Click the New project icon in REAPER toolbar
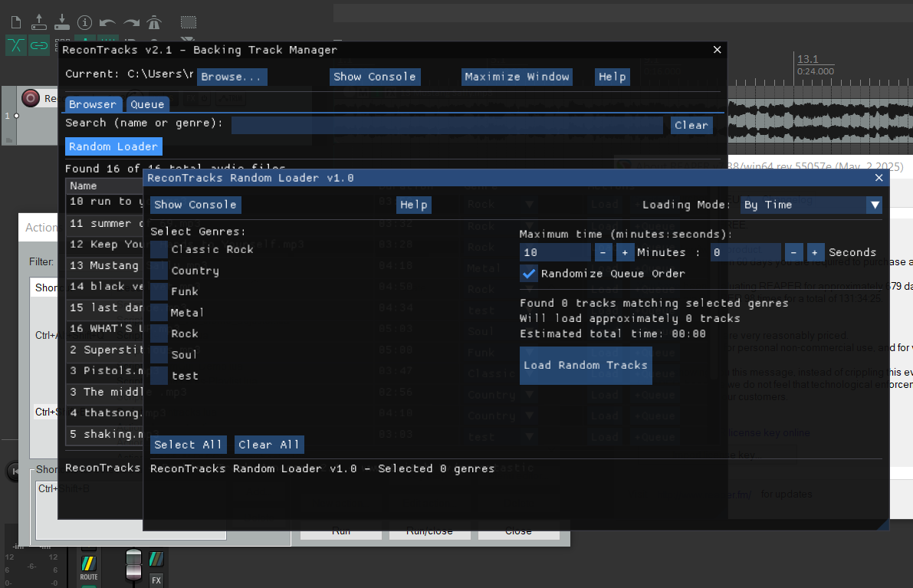 (x=16, y=23)
